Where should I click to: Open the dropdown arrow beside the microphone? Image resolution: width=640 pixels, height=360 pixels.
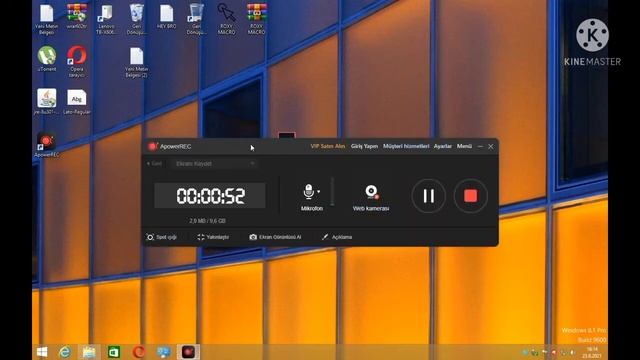318,191
